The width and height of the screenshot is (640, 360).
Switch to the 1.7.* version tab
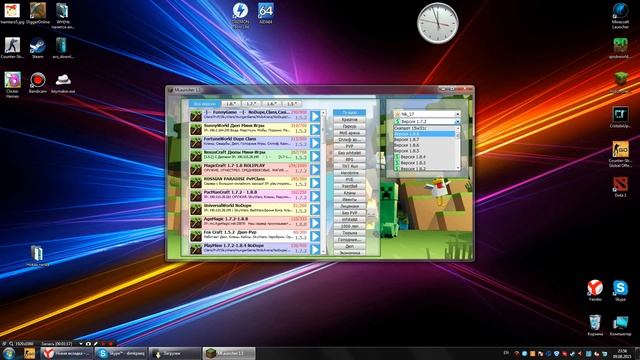[x=251, y=104]
